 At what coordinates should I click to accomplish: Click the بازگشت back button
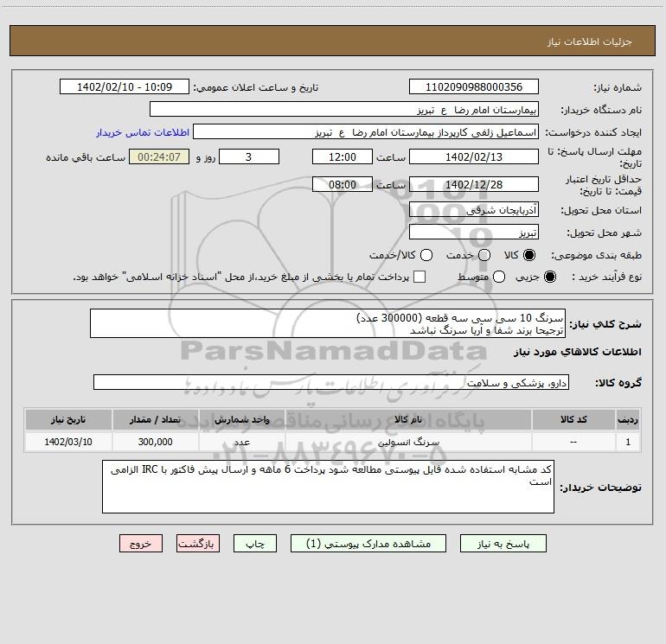(198, 544)
